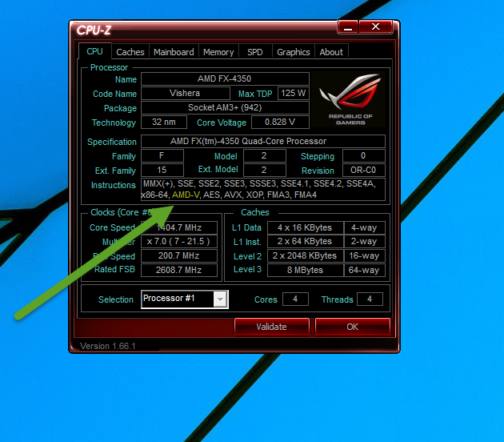Click the 2-way L1 Inst. associativity
The height and width of the screenshot is (442, 504).
[364, 242]
